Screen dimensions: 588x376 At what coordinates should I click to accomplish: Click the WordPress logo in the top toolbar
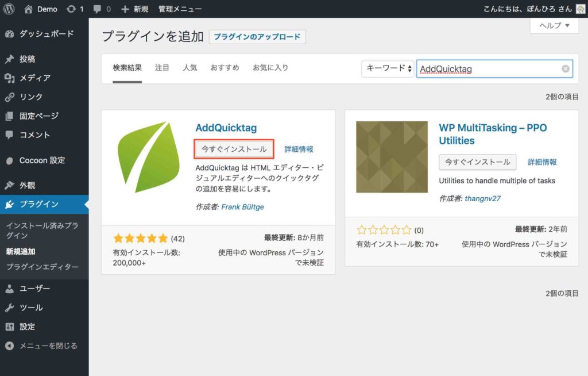tap(8, 9)
